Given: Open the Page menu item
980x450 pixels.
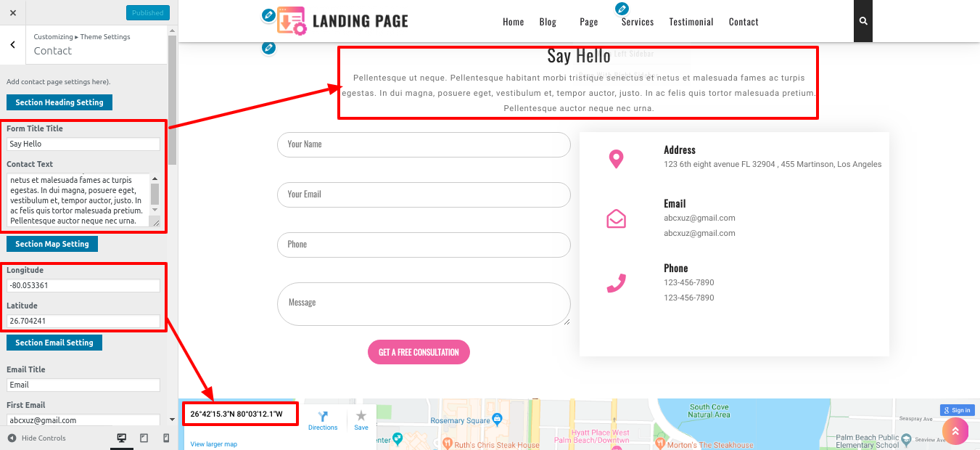Looking at the screenshot, I should click(589, 22).
